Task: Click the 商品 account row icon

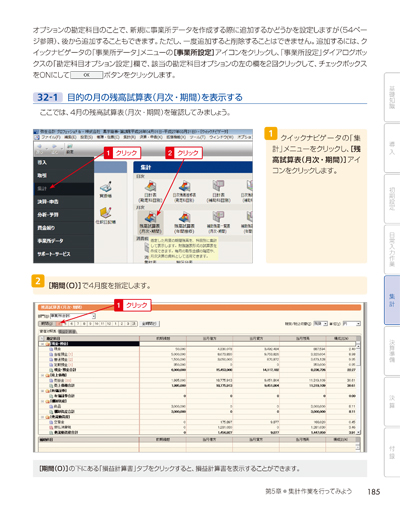Action: point(51,406)
